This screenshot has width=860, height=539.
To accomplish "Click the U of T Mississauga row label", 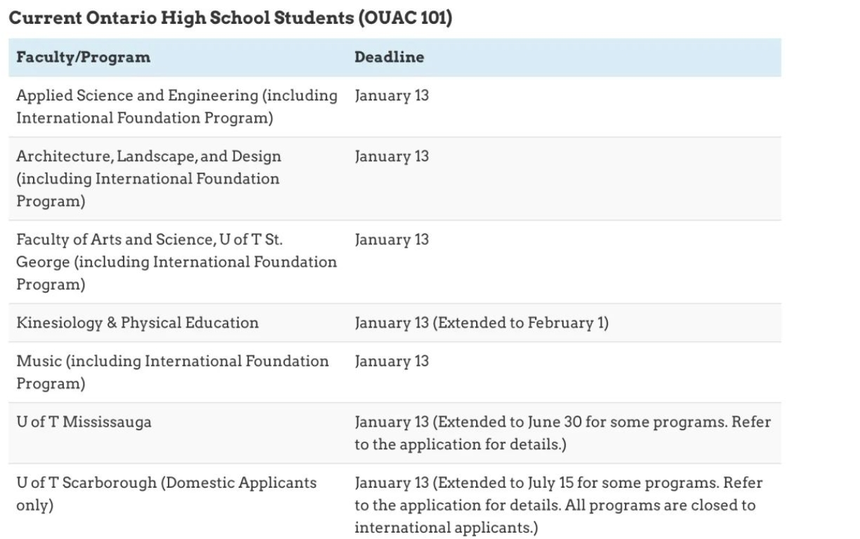I will click(84, 422).
